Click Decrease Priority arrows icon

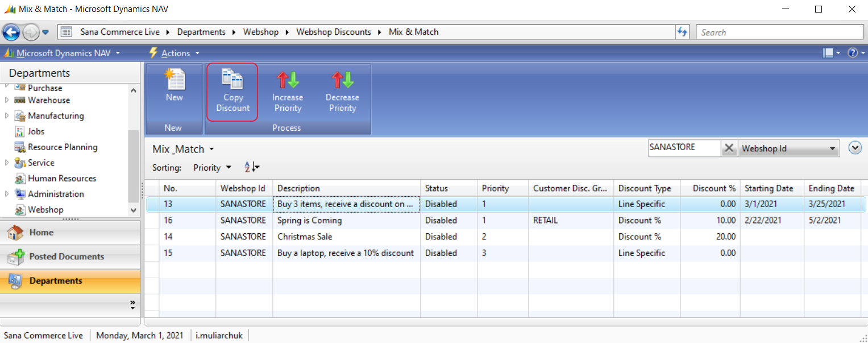pyautogui.click(x=342, y=80)
